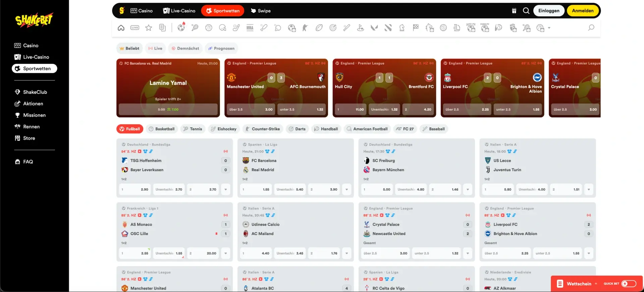Show favorites via the star icon
The image size is (644, 292).
coord(149,28)
